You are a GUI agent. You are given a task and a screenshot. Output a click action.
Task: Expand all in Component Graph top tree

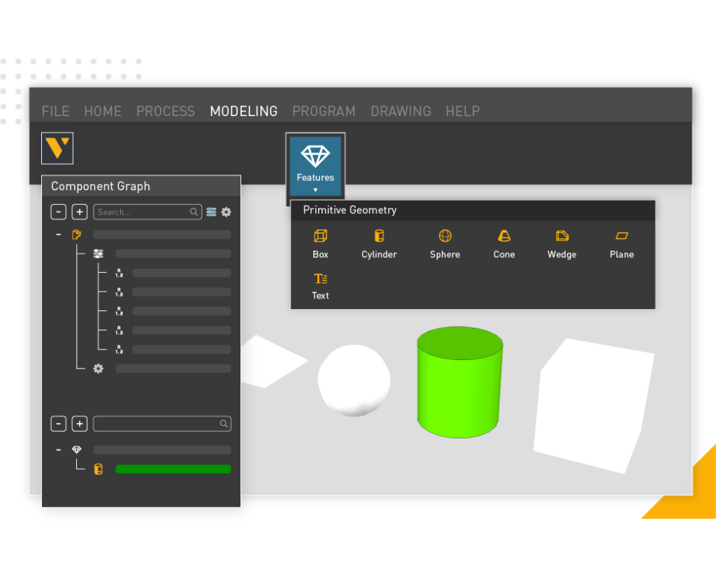(80, 212)
